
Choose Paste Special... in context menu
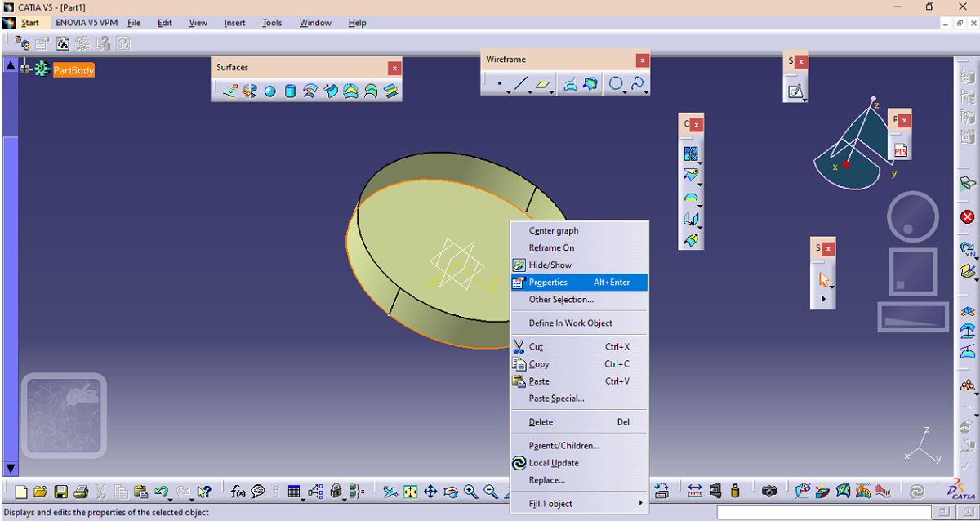tap(579, 399)
